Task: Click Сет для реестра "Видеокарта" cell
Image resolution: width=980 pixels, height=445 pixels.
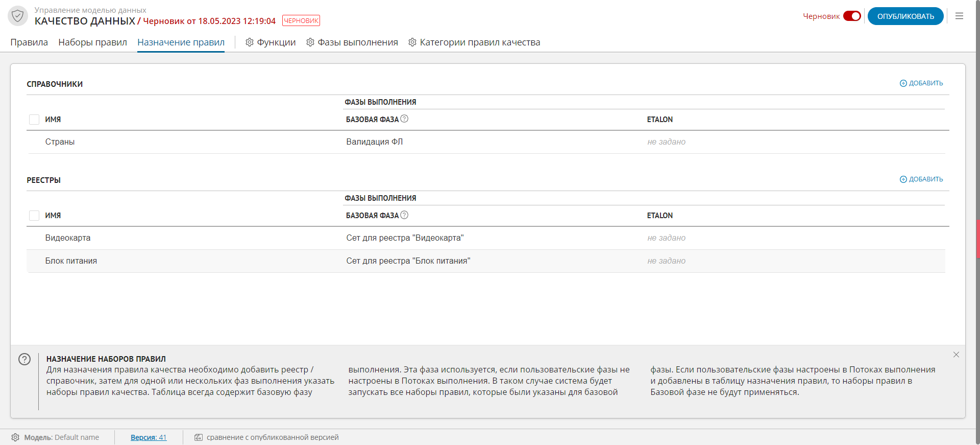Action: point(405,238)
